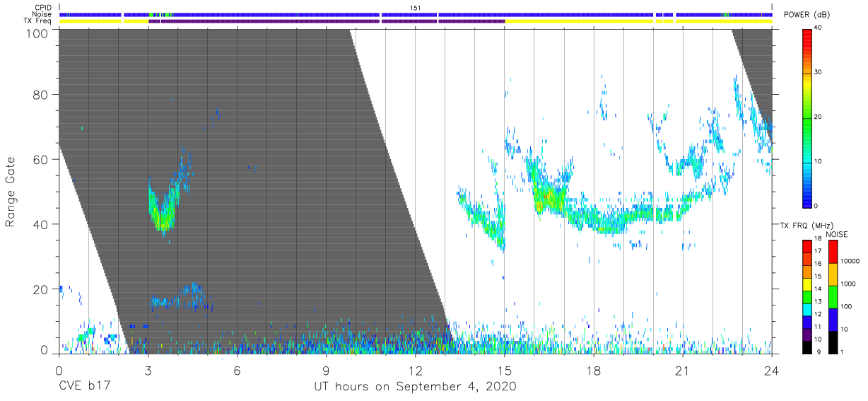
Task: Pick the red 17-18 MHz swatch
Action: tap(807, 246)
